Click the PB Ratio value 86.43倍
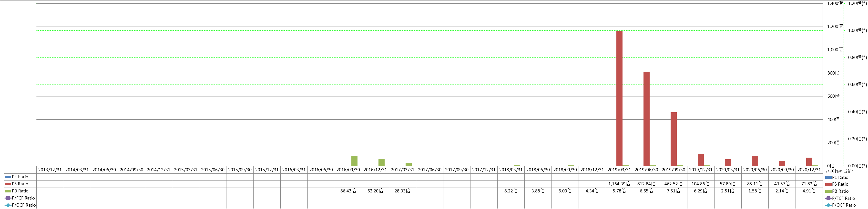 348,191
